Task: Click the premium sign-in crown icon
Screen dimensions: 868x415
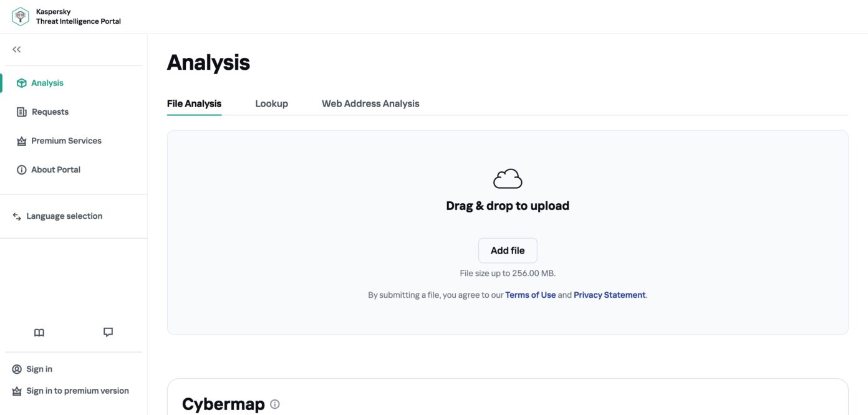Action: coord(17,391)
